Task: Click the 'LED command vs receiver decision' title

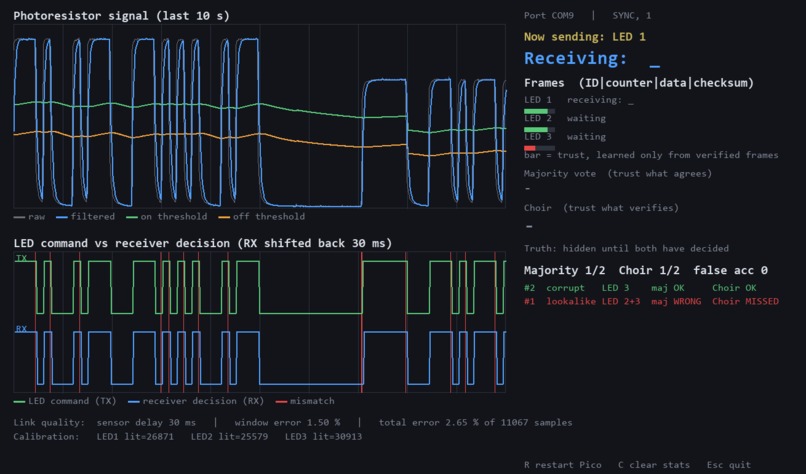Action: (x=203, y=243)
